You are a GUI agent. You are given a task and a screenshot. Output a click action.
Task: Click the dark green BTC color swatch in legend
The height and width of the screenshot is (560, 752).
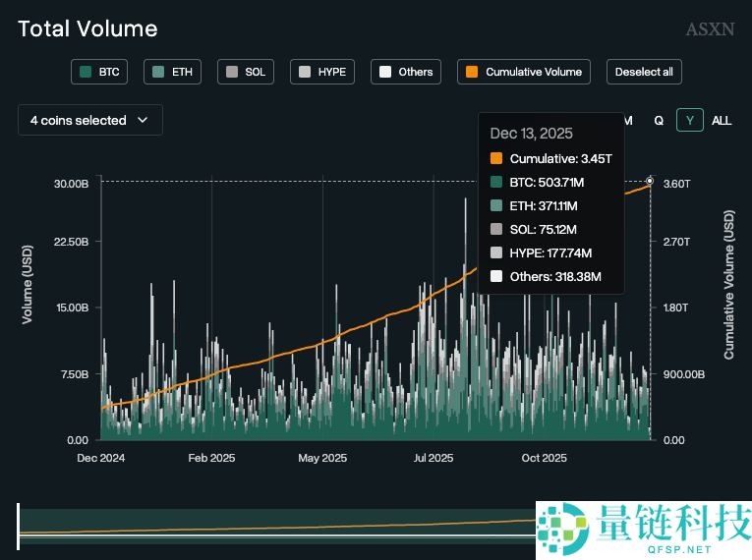tap(86, 72)
